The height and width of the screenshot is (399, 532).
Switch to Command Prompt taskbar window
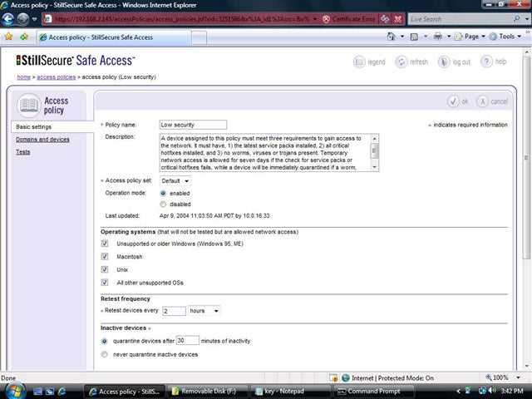coord(373,392)
